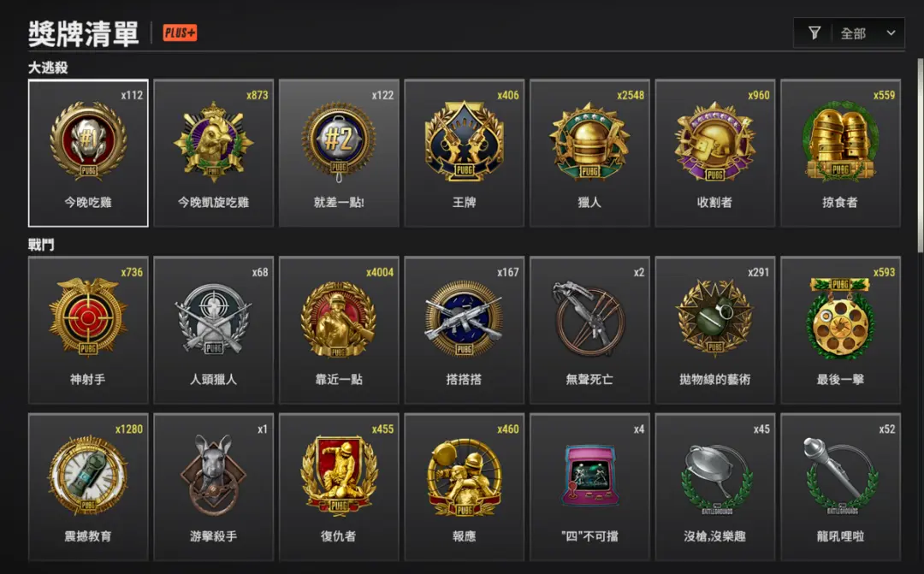The width and height of the screenshot is (924, 574).
Task: Open the 震撼教育 stun grenade medal
Action: coord(88,487)
